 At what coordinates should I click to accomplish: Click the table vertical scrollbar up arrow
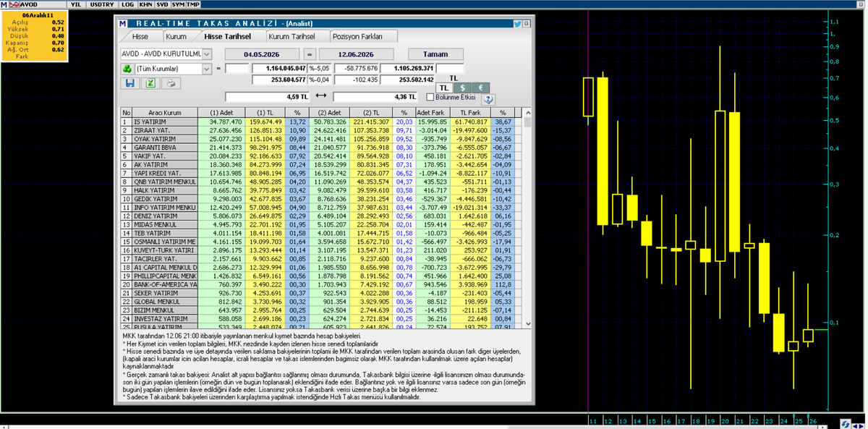point(527,113)
